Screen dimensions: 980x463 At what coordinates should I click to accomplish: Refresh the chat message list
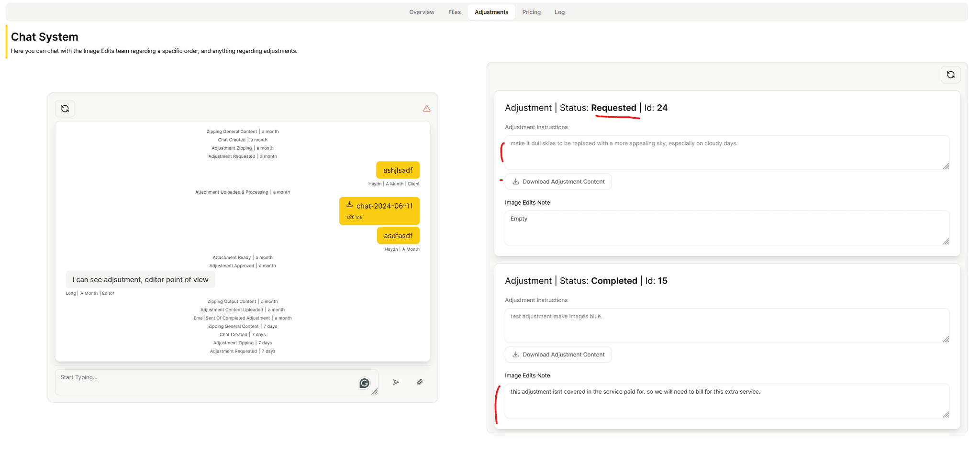pyautogui.click(x=65, y=109)
